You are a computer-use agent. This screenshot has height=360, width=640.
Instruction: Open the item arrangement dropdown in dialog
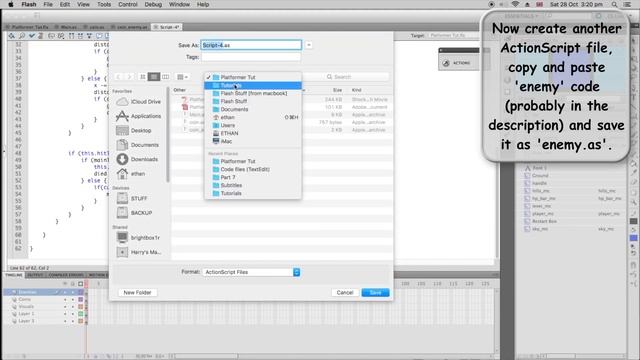pyautogui.click(x=182, y=77)
